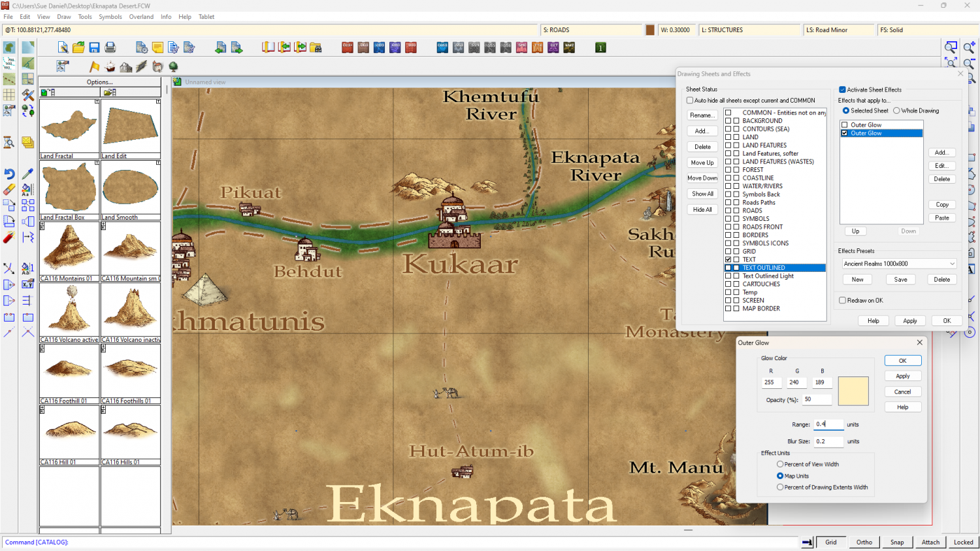The width and height of the screenshot is (980, 551).
Task: Open the orange add-on toolbar icon
Action: [x=538, y=47]
